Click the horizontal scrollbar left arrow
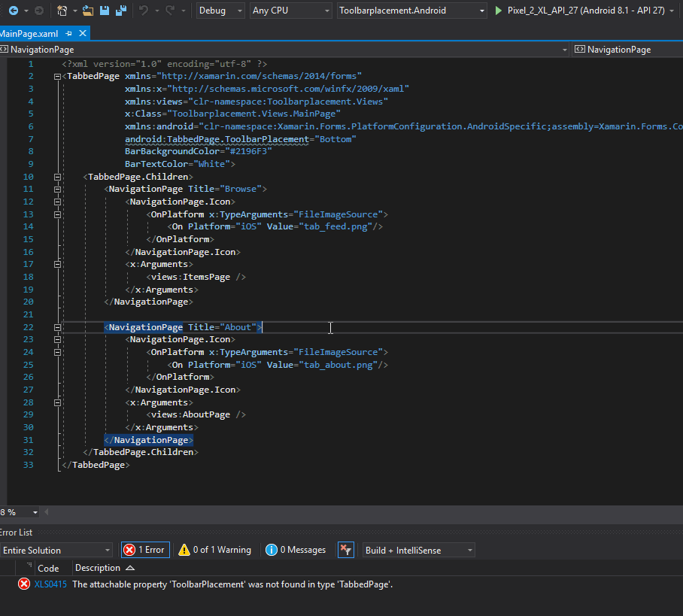The width and height of the screenshot is (683, 616). tap(47, 512)
